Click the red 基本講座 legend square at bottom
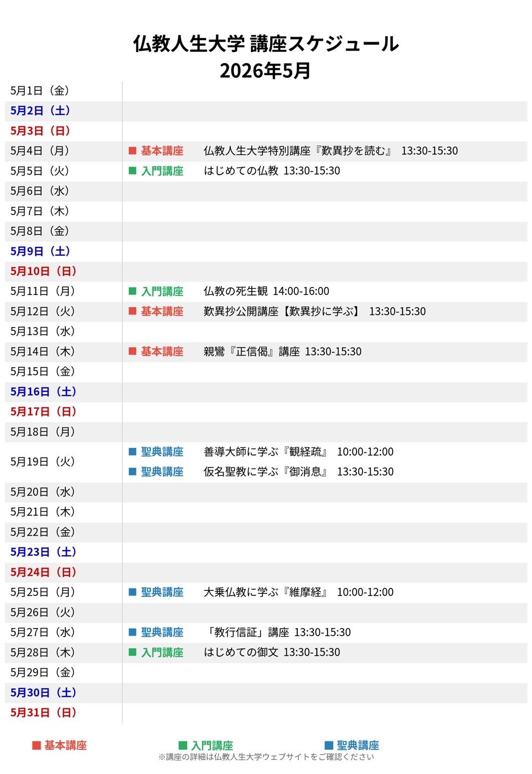The image size is (532, 774). [36, 746]
